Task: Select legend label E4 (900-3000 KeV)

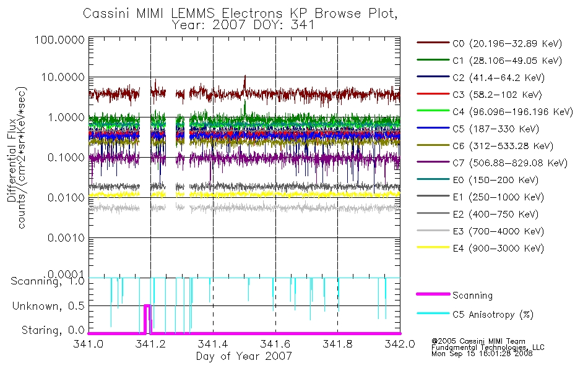Action: point(498,249)
